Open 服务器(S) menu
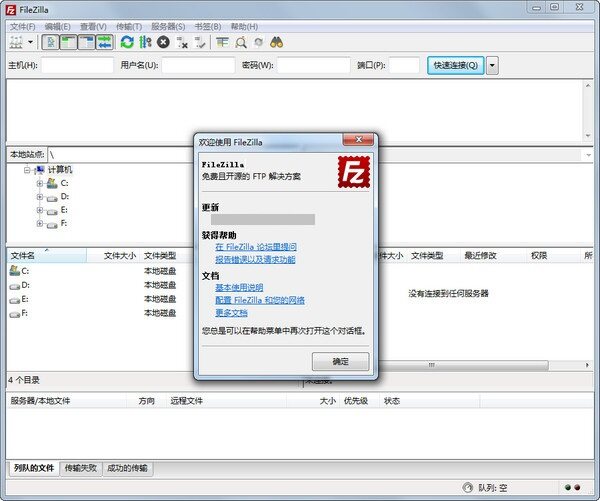This screenshot has width=600, height=501. (x=168, y=26)
